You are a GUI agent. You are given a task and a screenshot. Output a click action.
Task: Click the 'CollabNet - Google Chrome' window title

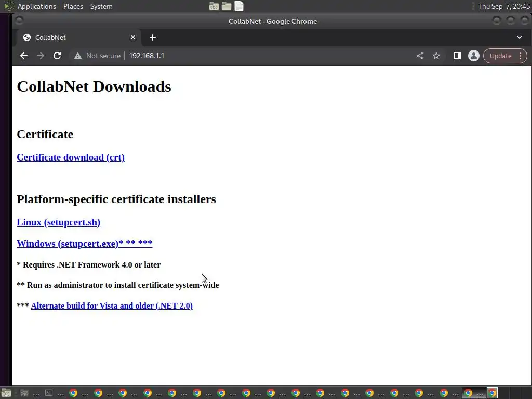pos(272,21)
